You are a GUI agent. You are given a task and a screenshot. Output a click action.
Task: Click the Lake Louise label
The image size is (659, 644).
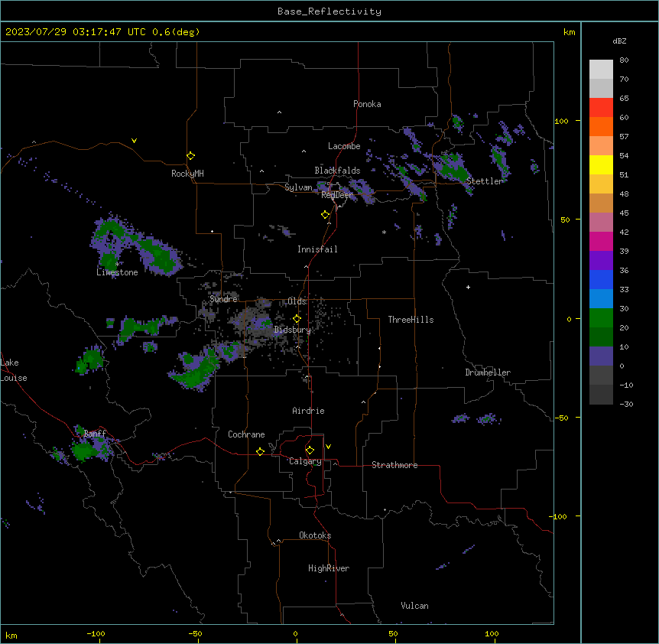click(x=14, y=370)
